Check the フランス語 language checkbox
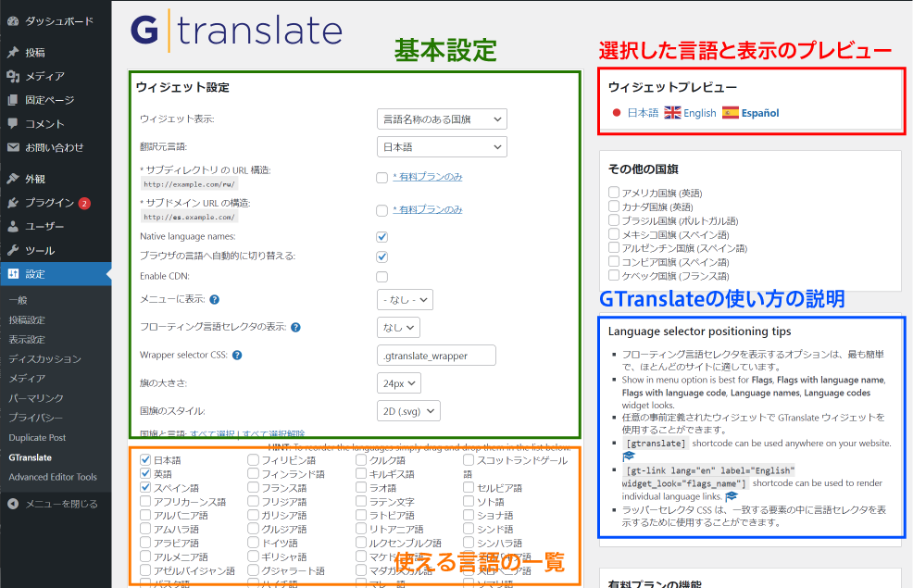This screenshot has height=588, width=913. tap(254, 488)
